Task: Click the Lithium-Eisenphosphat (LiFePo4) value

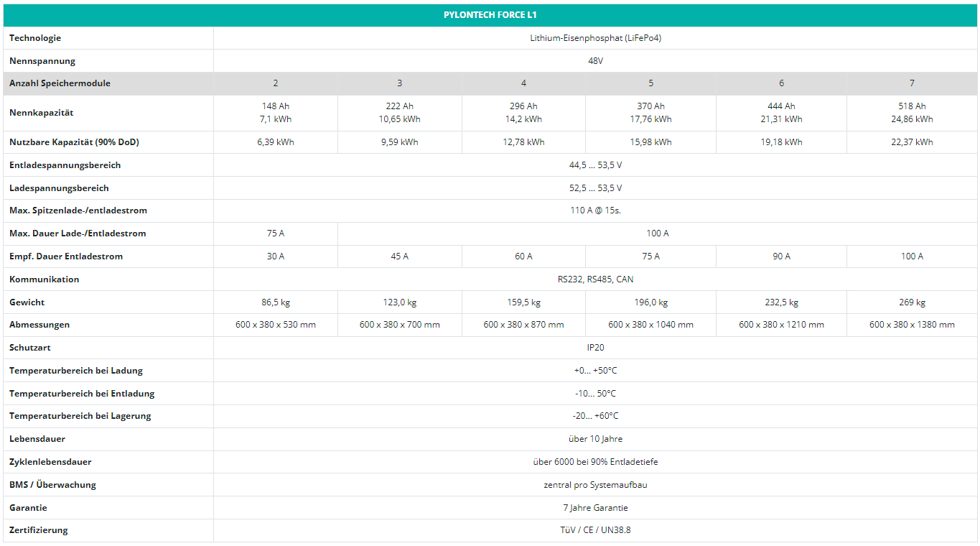Action: 595,38
